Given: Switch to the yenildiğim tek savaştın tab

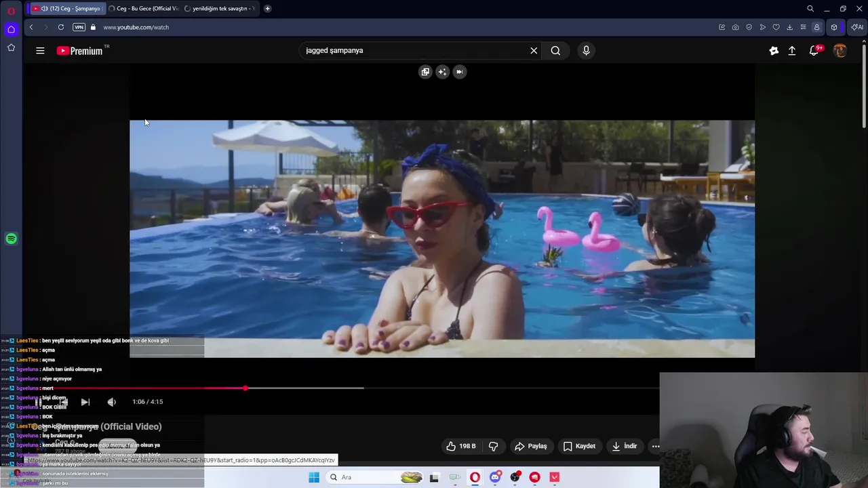Looking at the screenshot, I should point(219,8).
